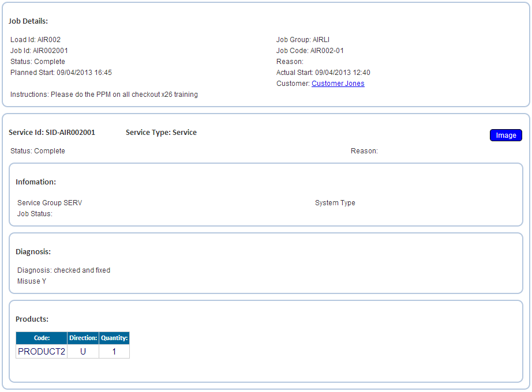Click the Job Details heading
This screenshot has width=532, height=392.
pos(28,21)
